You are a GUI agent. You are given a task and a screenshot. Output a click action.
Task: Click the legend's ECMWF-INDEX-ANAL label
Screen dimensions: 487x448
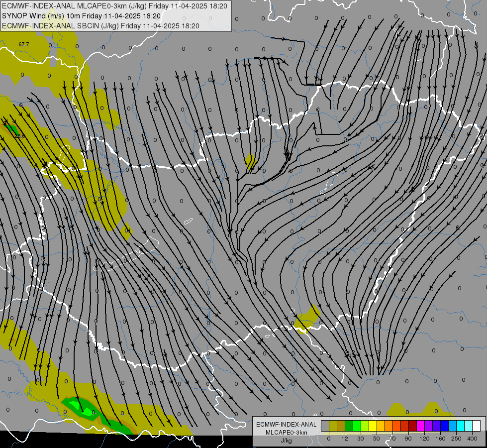(286, 425)
